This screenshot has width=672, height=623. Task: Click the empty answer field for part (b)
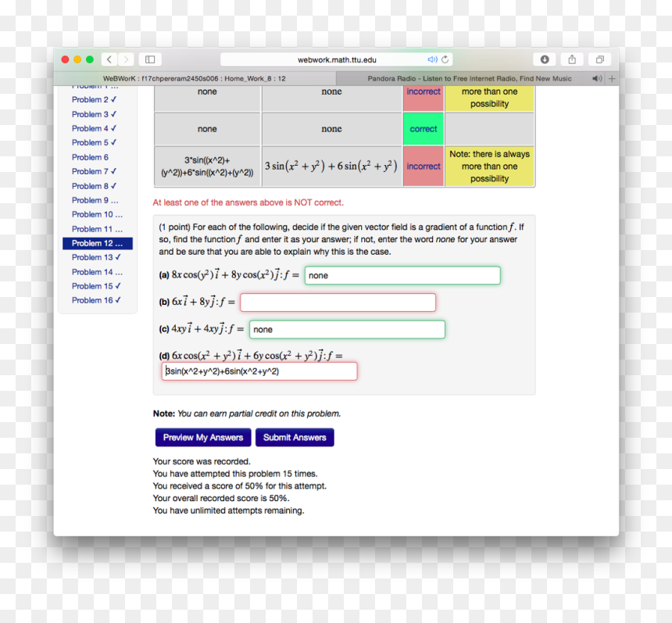(338, 303)
